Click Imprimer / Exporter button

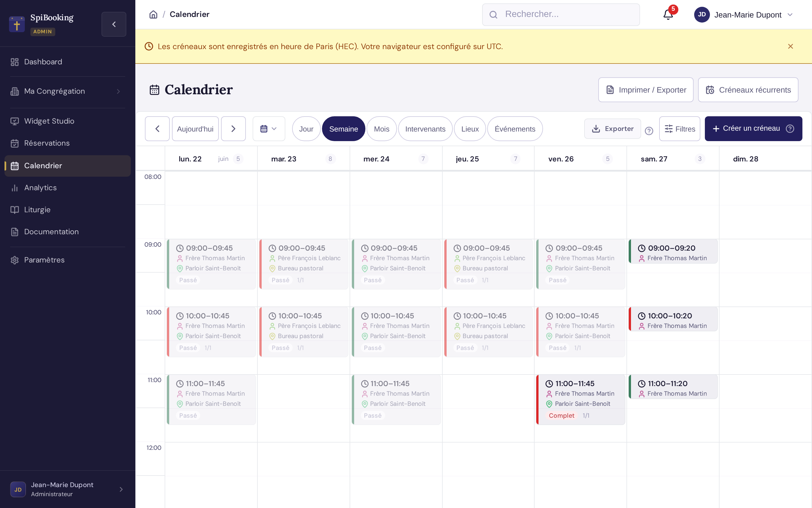(x=646, y=90)
